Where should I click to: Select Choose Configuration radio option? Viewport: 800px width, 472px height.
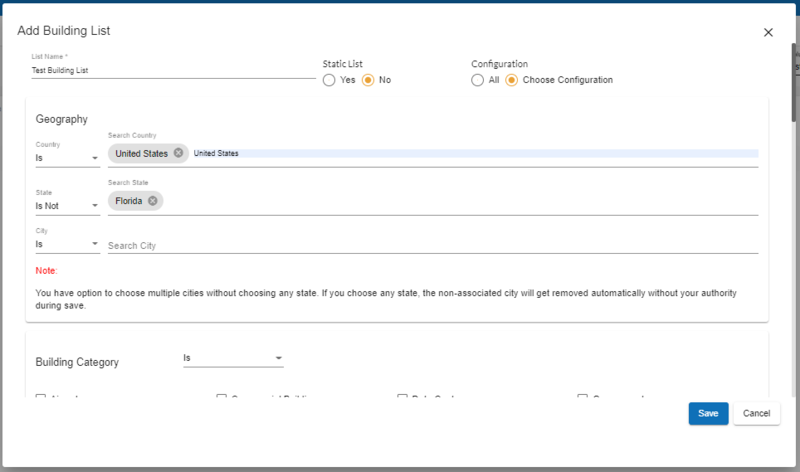click(512, 80)
